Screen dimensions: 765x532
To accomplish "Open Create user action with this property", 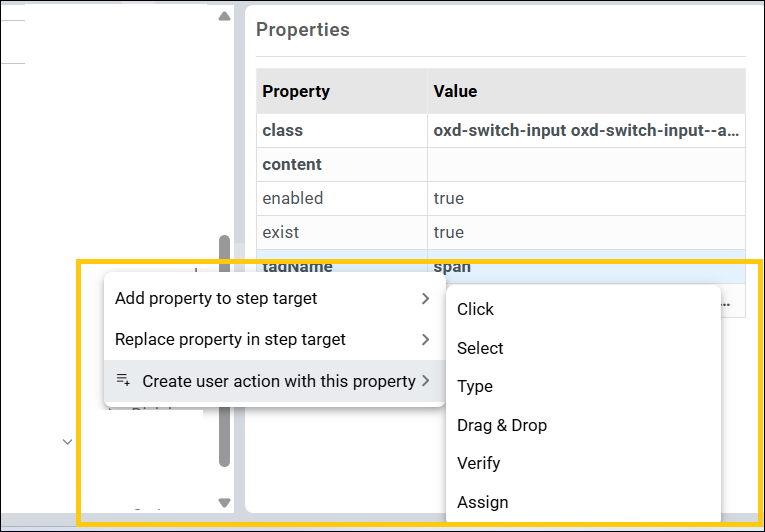I will pos(279,381).
